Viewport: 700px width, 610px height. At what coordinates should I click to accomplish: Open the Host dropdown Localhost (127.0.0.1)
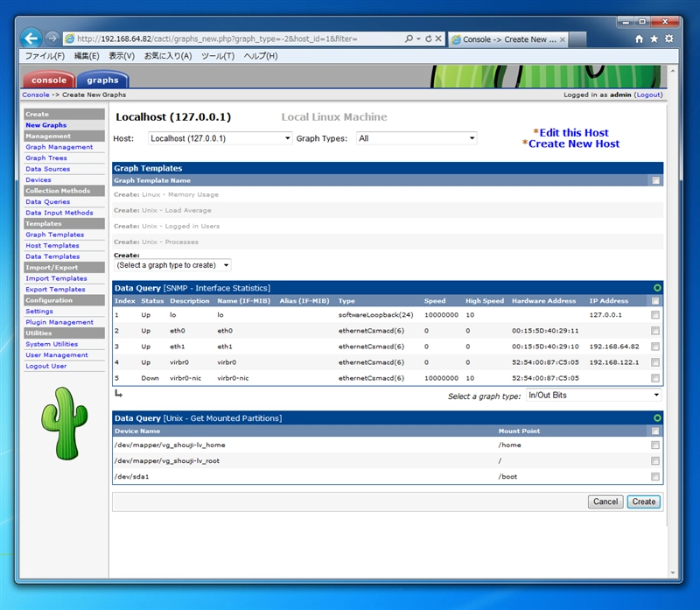click(220, 138)
